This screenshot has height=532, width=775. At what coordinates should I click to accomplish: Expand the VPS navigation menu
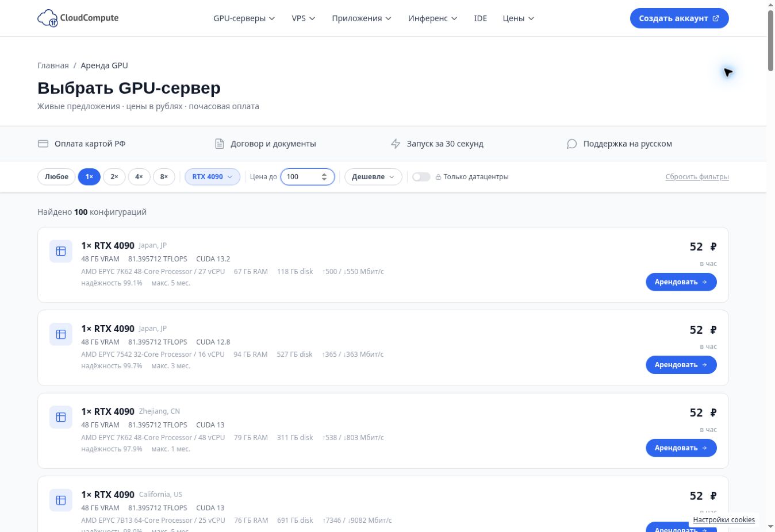tap(304, 18)
